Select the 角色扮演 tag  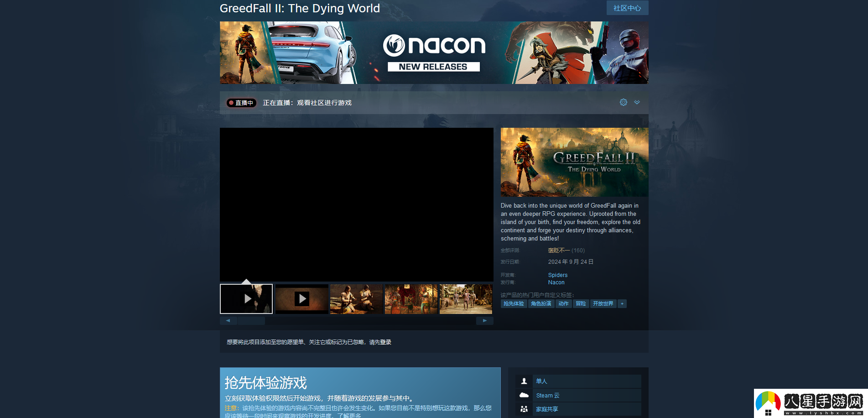[x=541, y=303]
